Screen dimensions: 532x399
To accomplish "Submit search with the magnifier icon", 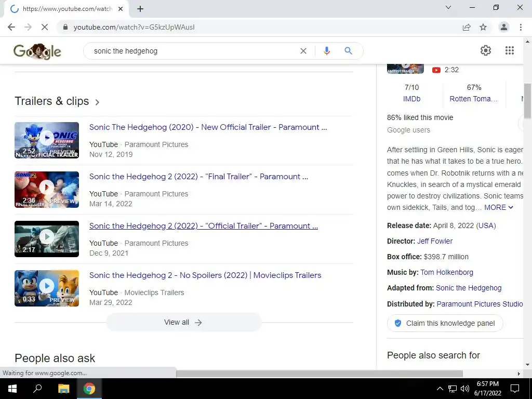I will click(x=348, y=51).
